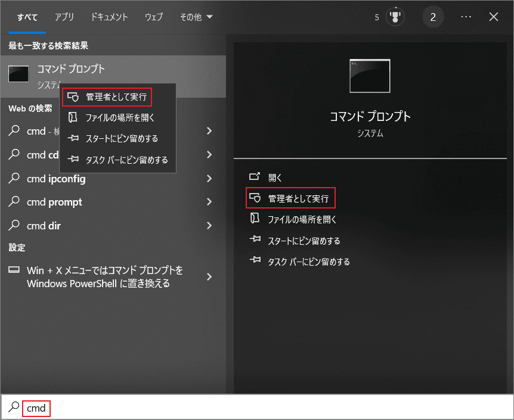Click the search icon beside 'cmd ipconfig'
This screenshot has height=420, width=514.
(14, 178)
